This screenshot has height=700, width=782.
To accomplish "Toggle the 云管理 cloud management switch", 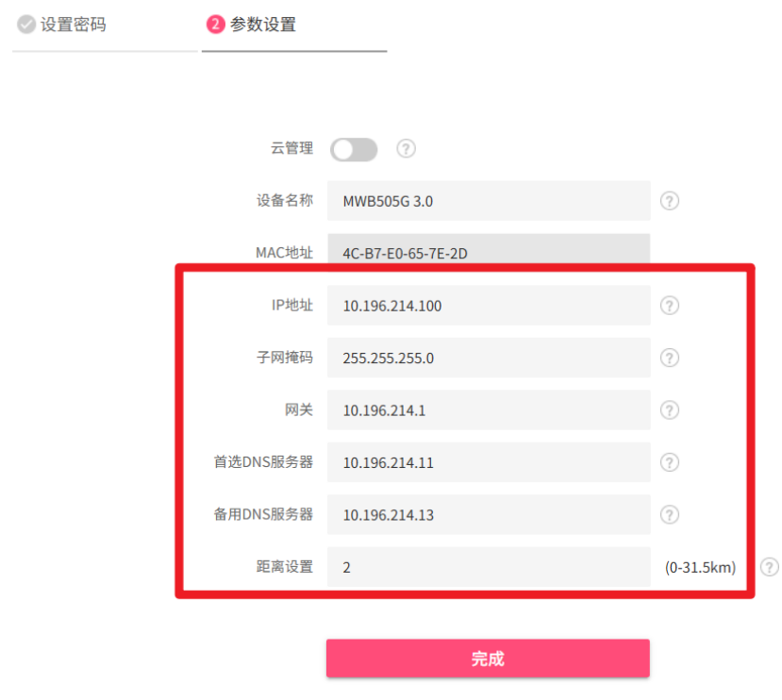I will coord(354,149).
